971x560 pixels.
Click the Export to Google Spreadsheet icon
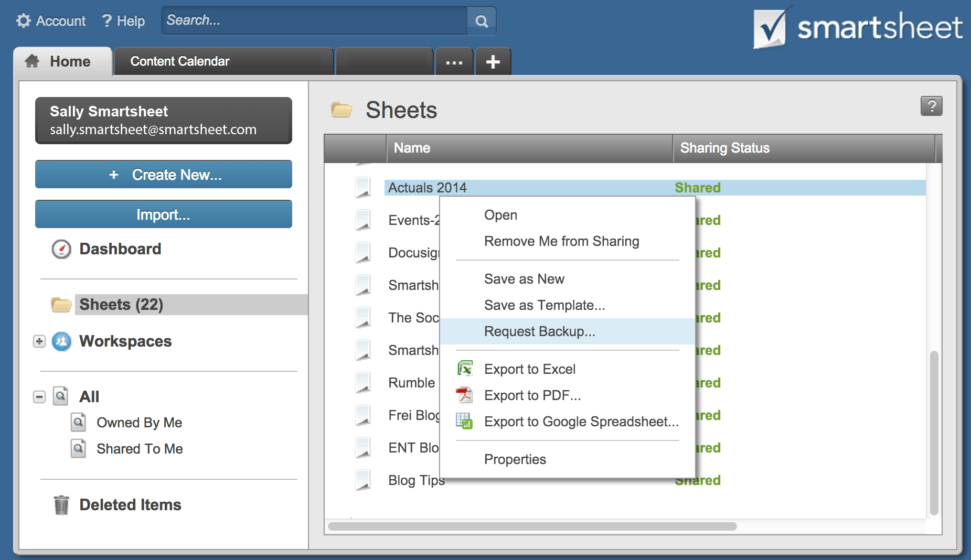[x=466, y=422]
